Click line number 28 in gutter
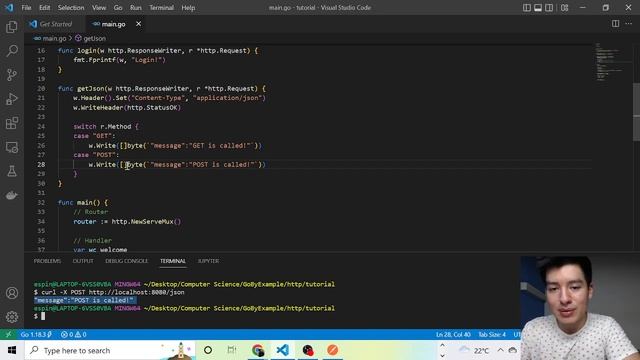Screen dimensions: 640x360 click(41, 164)
